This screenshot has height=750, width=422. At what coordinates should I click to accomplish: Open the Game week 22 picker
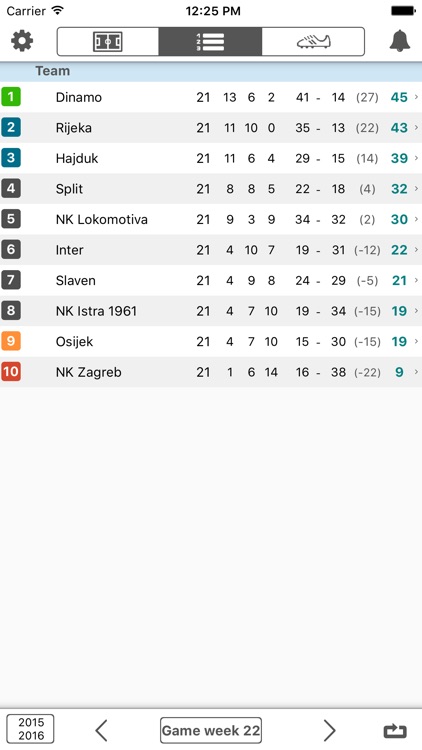[211, 730]
